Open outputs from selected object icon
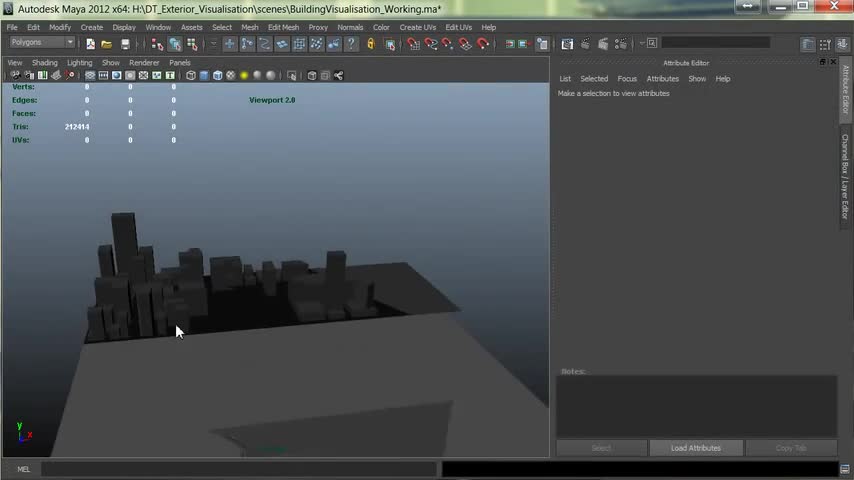The width and height of the screenshot is (854, 480). (x=523, y=44)
